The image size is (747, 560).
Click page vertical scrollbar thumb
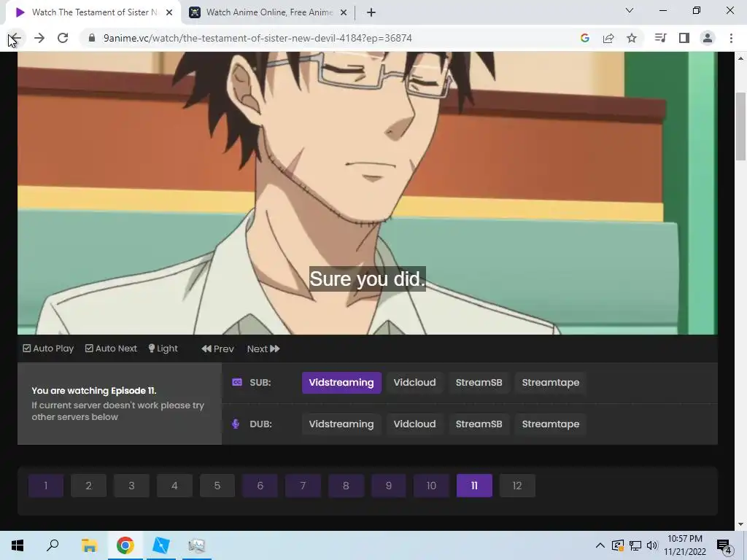(x=740, y=127)
